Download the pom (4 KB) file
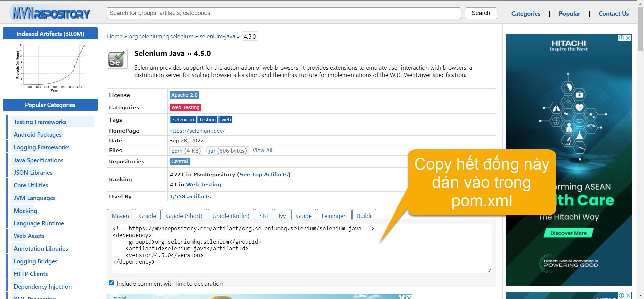Image resolution: width=644 pixels, height=299 pixels. [186, 151]
